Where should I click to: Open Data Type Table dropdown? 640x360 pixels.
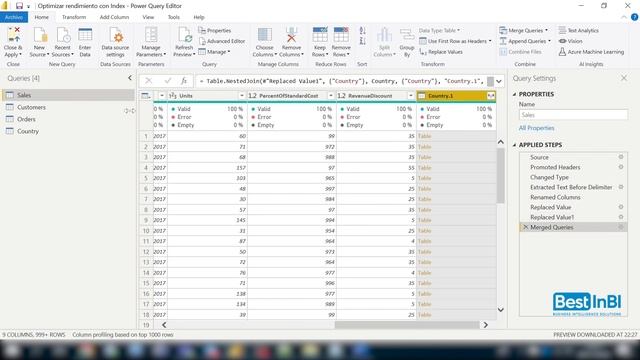(x=439, y=31)
